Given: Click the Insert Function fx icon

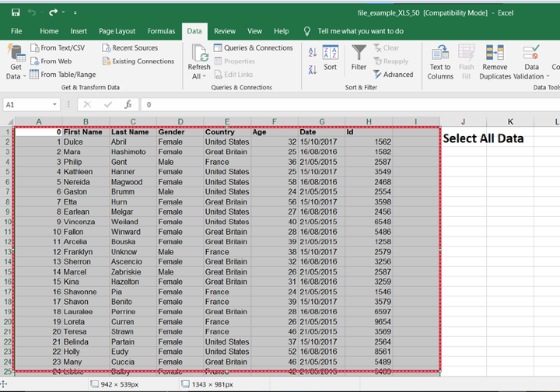Looking at the screenshot, I should [128, 104].
